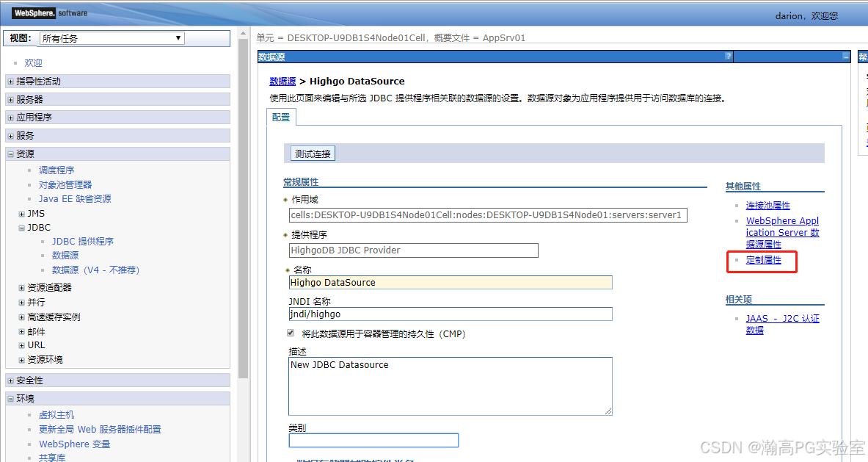The image size is (868, 462).
Task: Click the 其他属性 heading
Action: coord(743,186)
